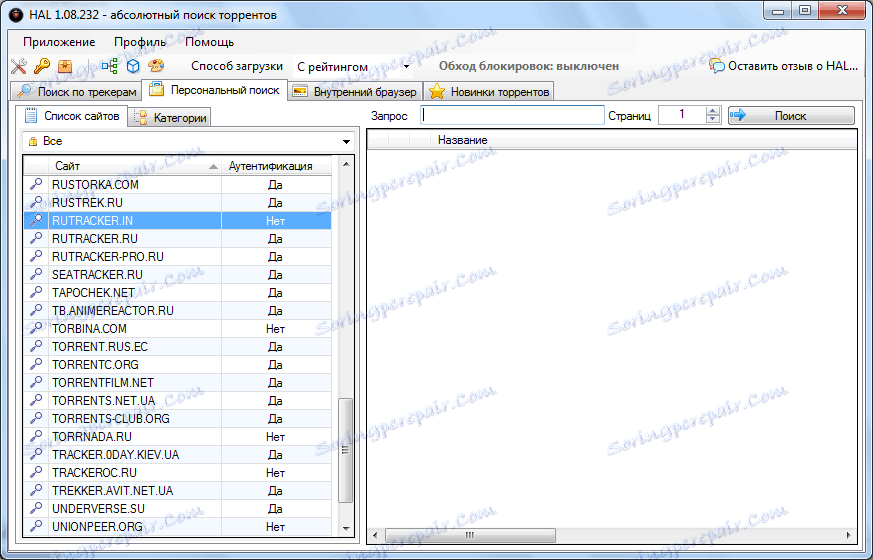Click the Страниц number field
The image size is (873, 560).
pyautogui.click(x=682, y=115)
